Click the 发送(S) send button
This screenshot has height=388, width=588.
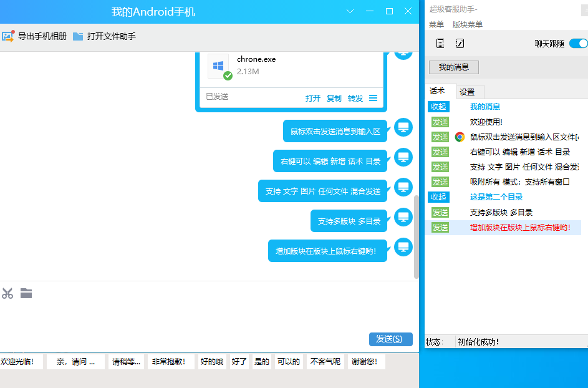(x=390, y=339)
